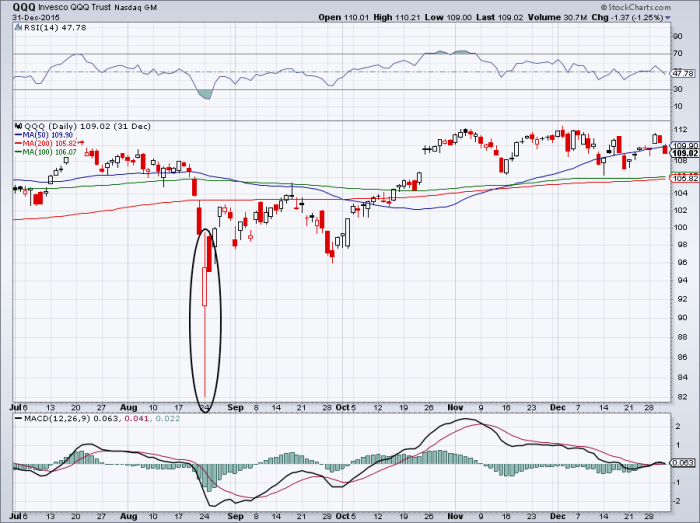Click the 0.063 MACD axis value tag
700x523 pixels.
coord(683,463)
